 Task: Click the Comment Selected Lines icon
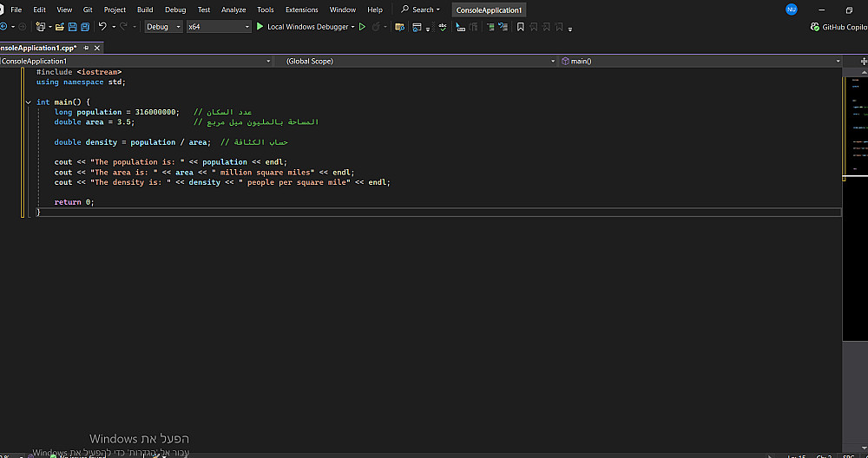(x=490, y=27)
